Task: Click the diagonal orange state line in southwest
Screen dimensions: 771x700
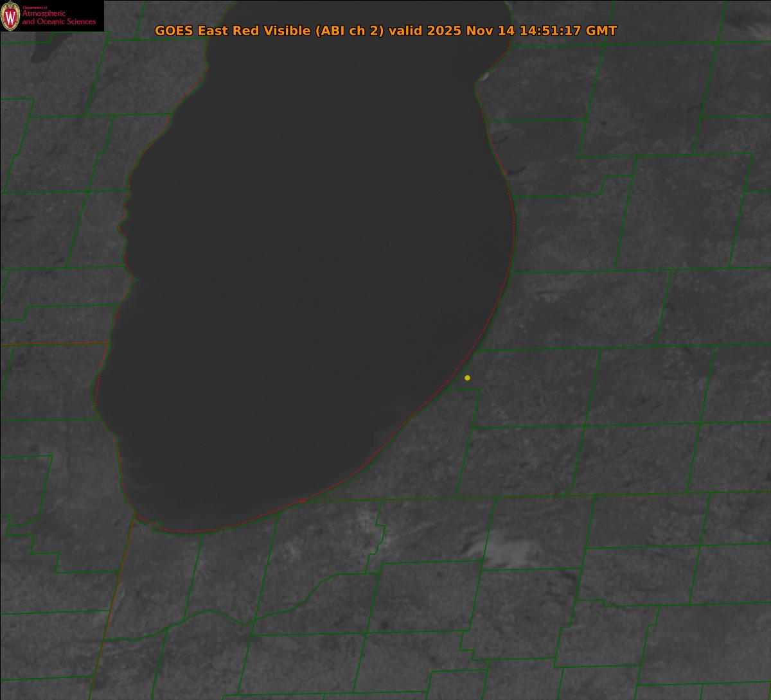Action: point(112,604)
